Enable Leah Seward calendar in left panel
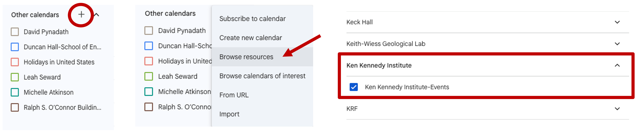The image size is (644, 131). tap(15, 77)
